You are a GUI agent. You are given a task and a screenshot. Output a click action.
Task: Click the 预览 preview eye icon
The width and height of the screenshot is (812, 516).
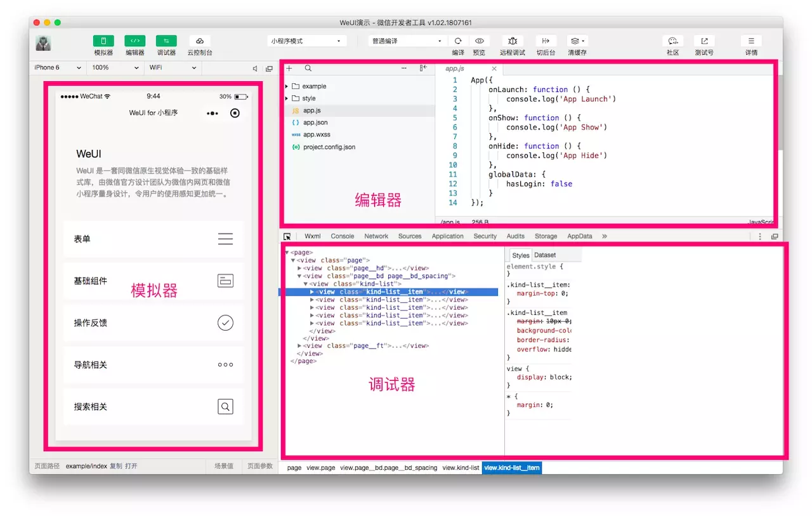pyautogui.click(x=480, y=41)
